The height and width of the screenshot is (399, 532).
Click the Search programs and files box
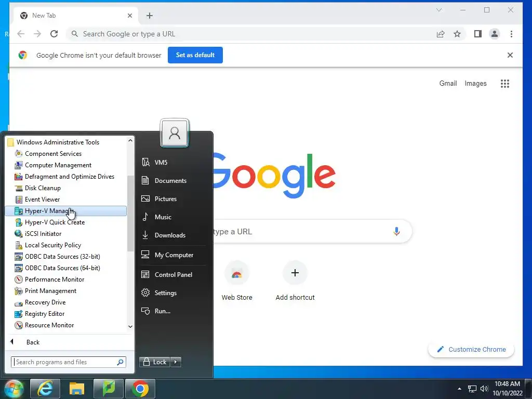pos(69,362)
